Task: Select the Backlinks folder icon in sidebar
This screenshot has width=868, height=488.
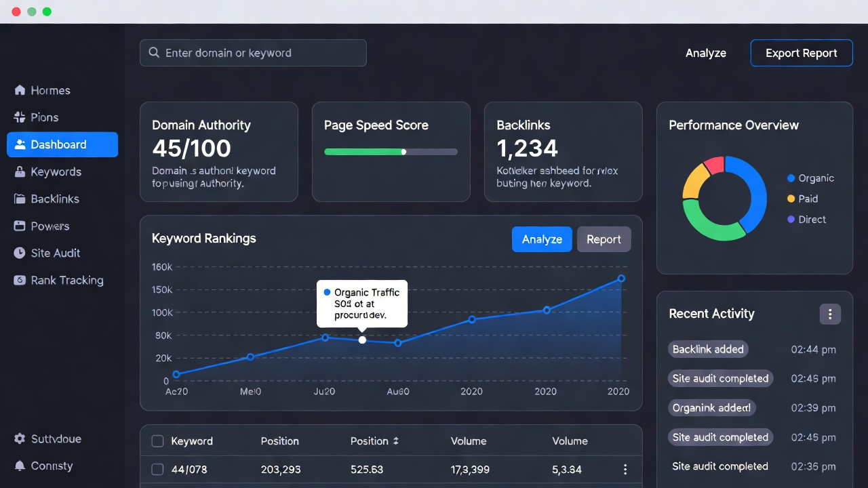Action: [x=20, y=199]
